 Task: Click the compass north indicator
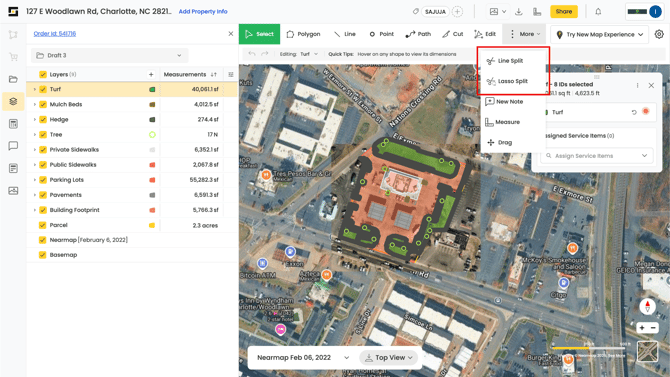pos(647,306)
